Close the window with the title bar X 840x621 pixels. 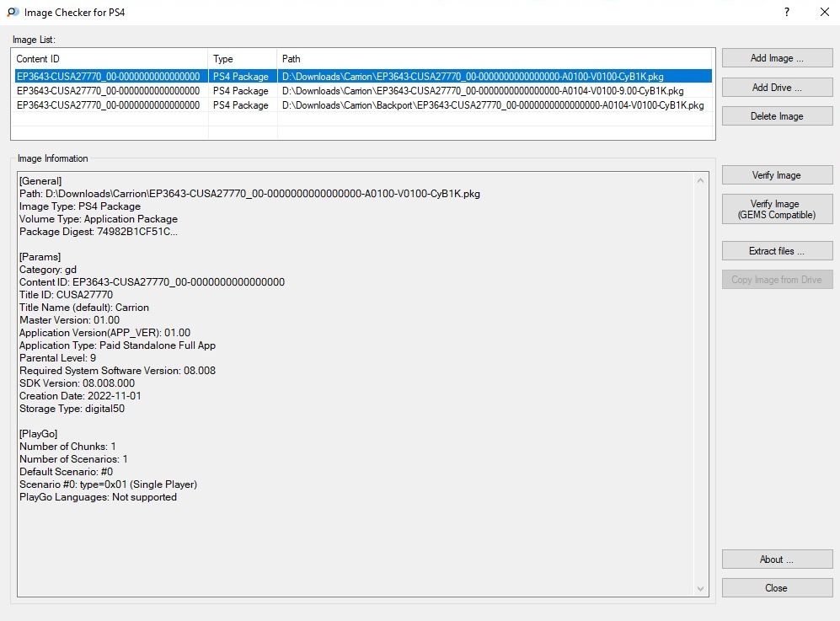click(825, 12)
